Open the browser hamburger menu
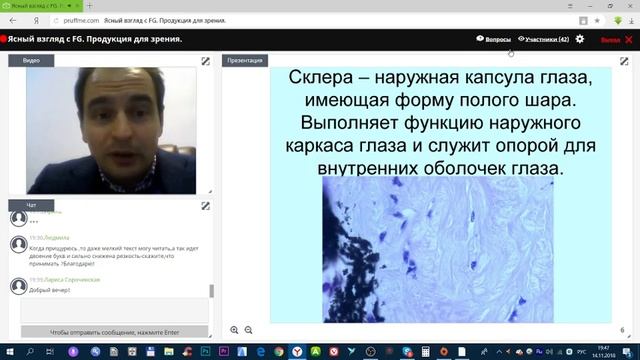Screen dimensions: 640x360 [x=570, y=6]
